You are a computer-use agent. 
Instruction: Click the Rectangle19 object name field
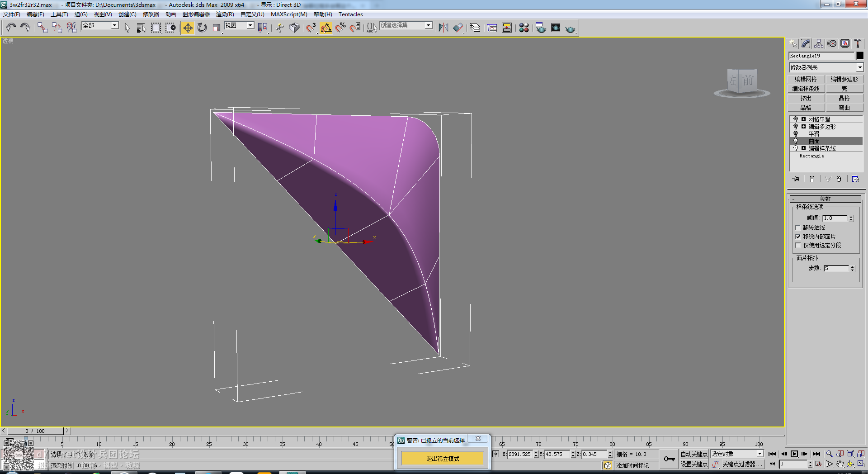[x=821, y=56]
